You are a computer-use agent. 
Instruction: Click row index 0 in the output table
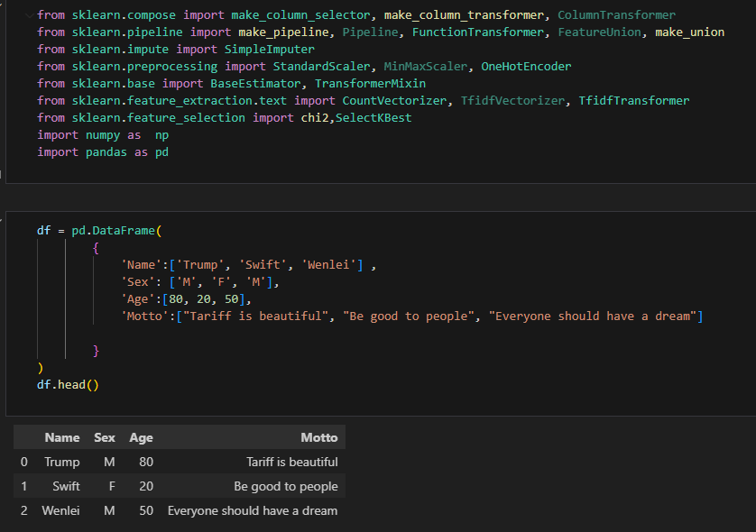pos(24,463)
